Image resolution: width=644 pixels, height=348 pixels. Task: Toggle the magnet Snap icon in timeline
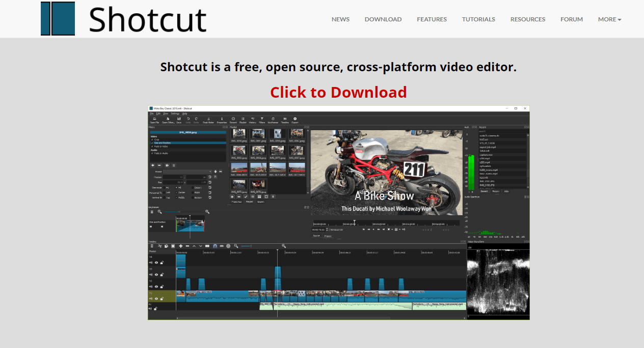pyautogui.click(x=215, y=246)
